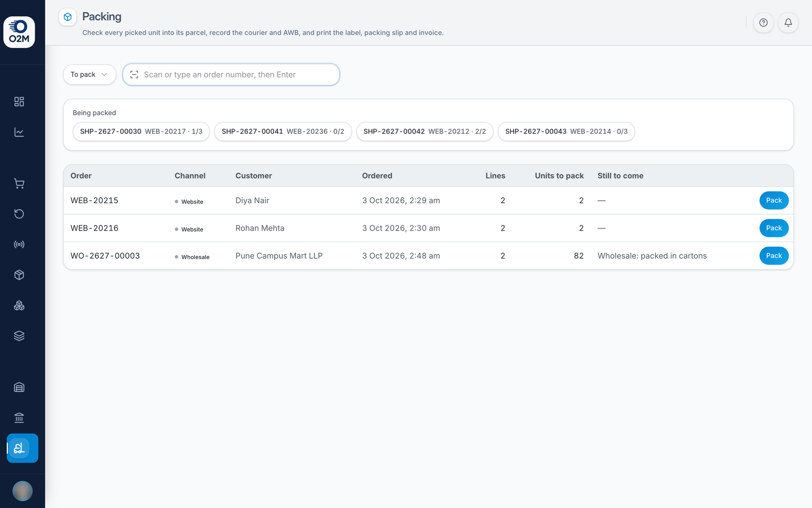Open the notifications bell icon
The width and height of the screenshot is (812, 508).
pos(788,23)
